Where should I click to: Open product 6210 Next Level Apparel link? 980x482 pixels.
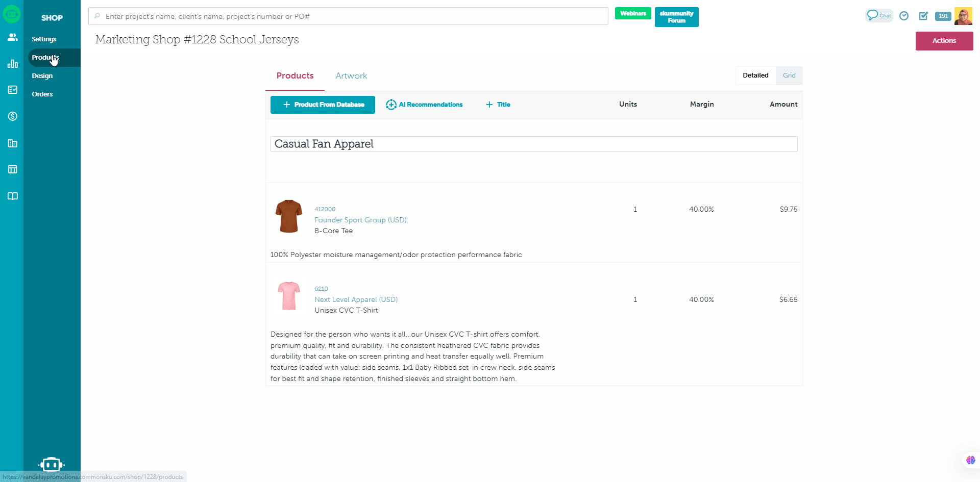coord(356,299)
